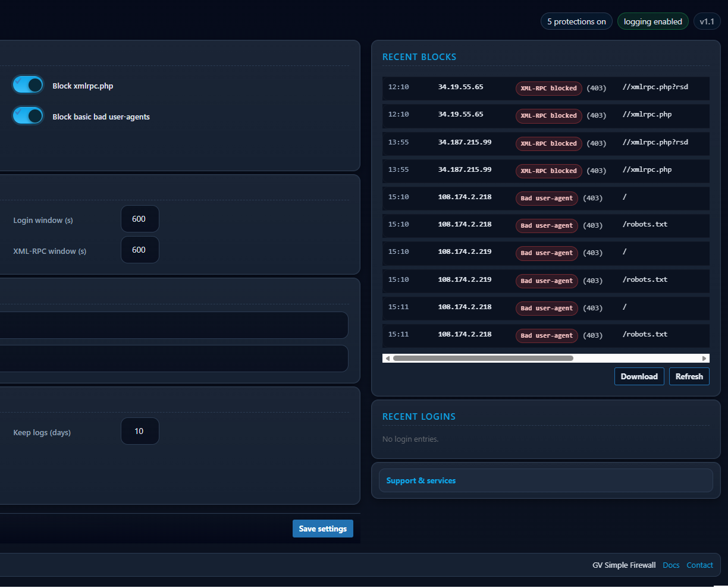Turn off "Block basic bad user-agents"
The height and width of the screenshot is (588, 728).
[27, 115]
